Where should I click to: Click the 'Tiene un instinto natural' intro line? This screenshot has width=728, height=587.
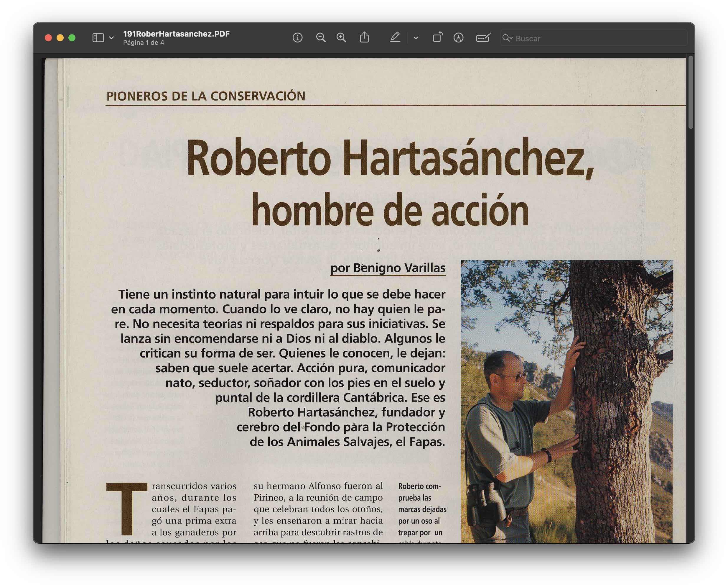[281, 294]
